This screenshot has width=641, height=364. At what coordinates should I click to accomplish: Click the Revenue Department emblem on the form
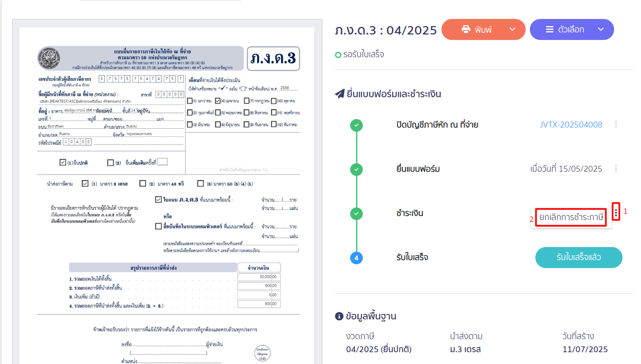click(x=49, y=58)
